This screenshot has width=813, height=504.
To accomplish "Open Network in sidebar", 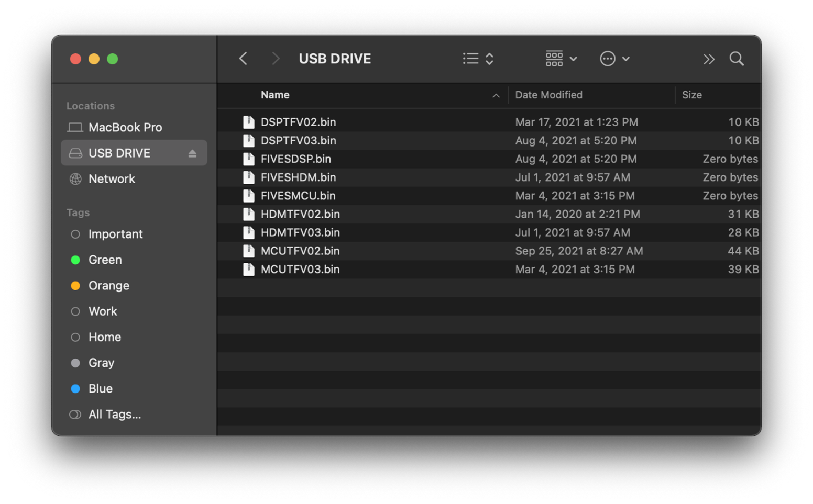I will click(x=134, y=178).
